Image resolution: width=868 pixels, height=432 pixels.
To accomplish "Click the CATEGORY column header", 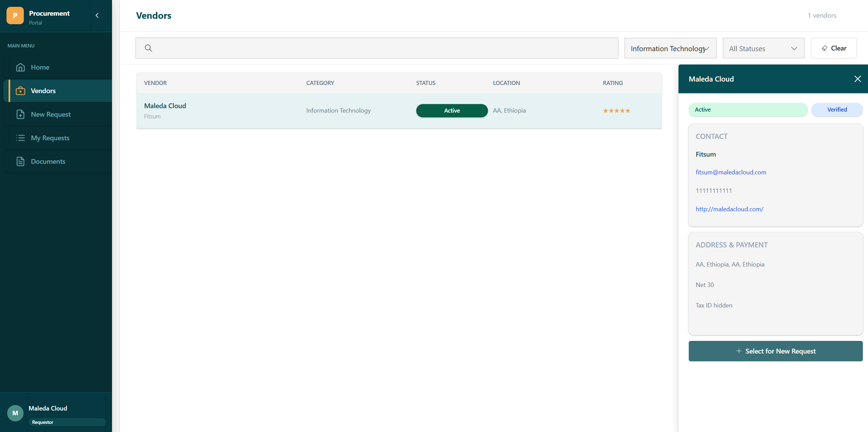I will 320,83.
